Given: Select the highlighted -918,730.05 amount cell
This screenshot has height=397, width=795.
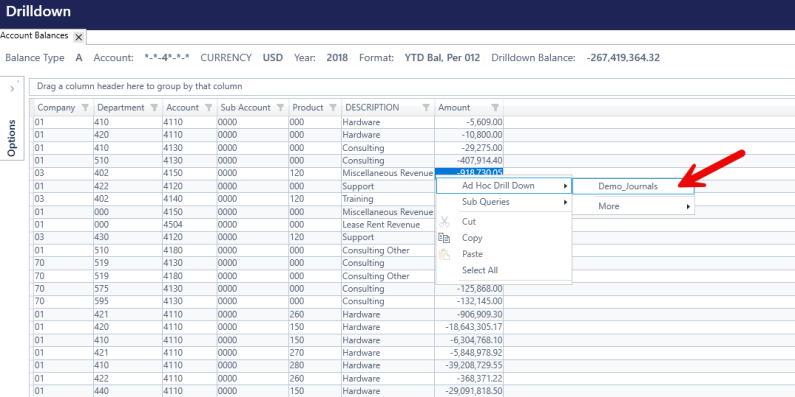Looking at the screenshot, I should click(x=469, y=173).
